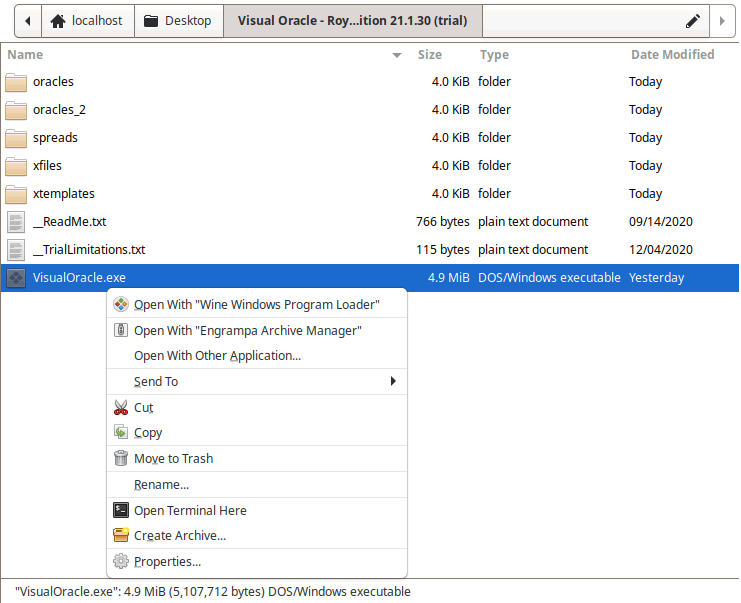Click the Properties gear icon
Viewport: 741px width, 603px height.
(121, 561)
